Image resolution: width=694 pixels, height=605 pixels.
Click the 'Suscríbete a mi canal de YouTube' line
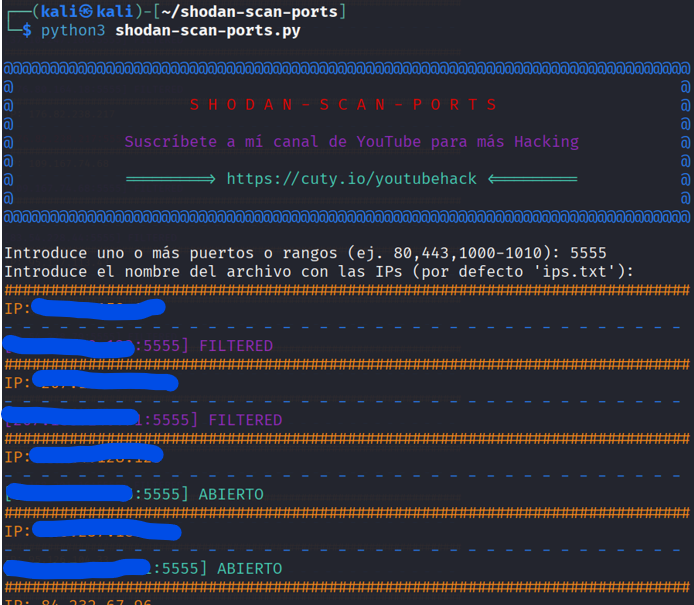351,142
